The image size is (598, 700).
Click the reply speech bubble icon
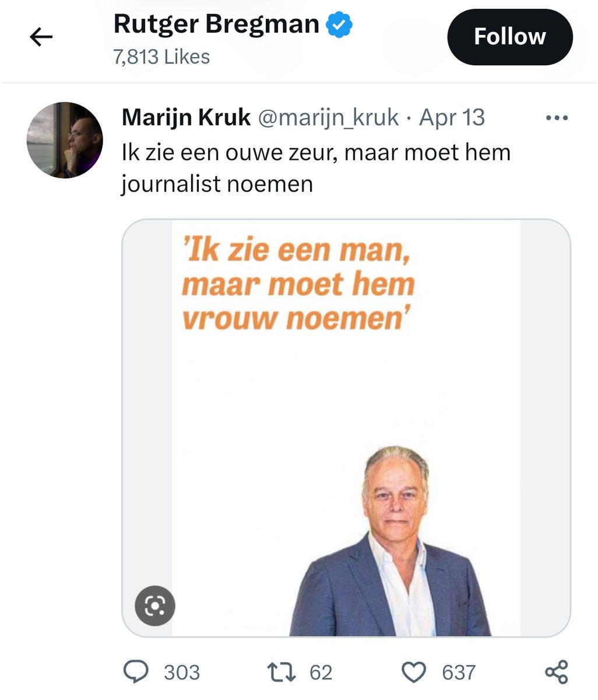click(x=136, y=672)
